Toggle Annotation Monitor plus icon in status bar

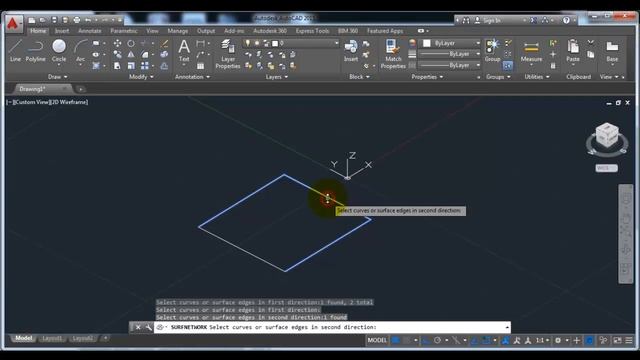point(576,340)
